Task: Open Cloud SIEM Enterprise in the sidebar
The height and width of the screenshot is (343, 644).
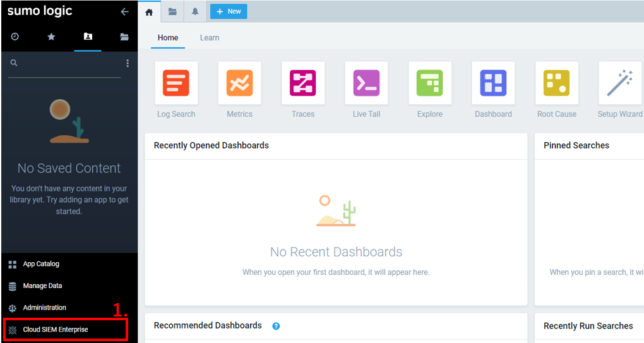Action: pos(56,330)
